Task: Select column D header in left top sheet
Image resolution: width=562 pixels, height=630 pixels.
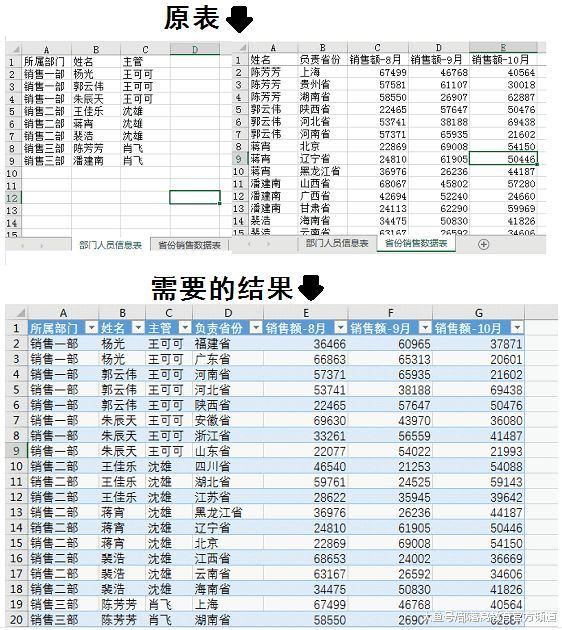Action: click(x=195, y=49)
